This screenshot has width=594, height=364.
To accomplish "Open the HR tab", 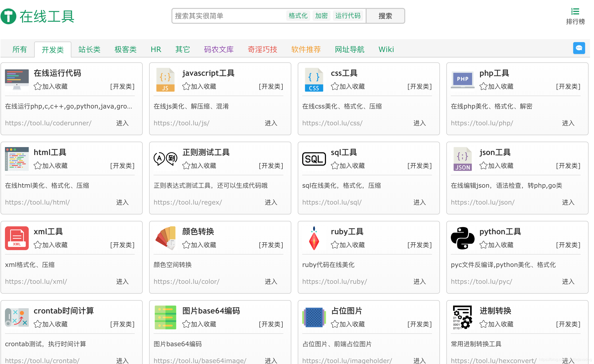I will tap(156, 50).
